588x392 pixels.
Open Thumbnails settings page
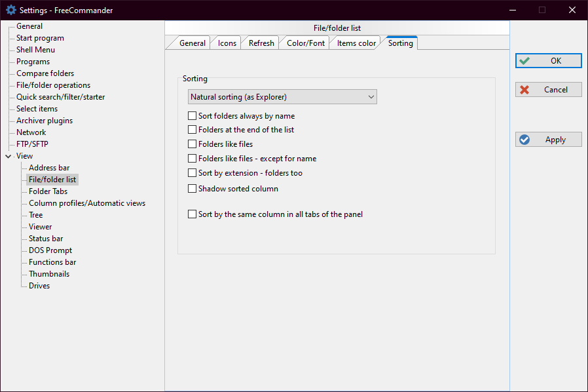(48, 274)
